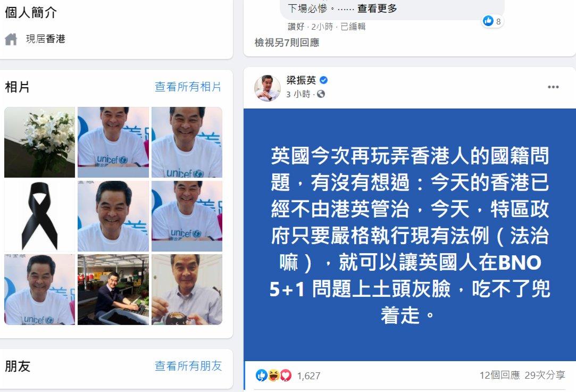576x392 pixels.
Task: Click the blue like reaction icon under the post
Action: (x=261, y=375)
